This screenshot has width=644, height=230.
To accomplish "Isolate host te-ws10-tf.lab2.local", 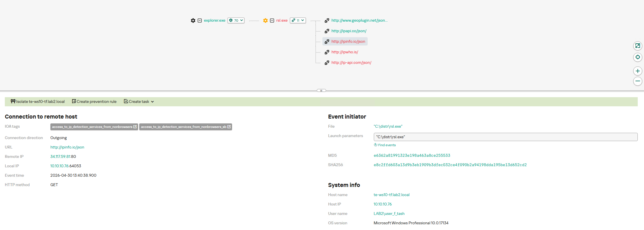I will coord(38,101).
